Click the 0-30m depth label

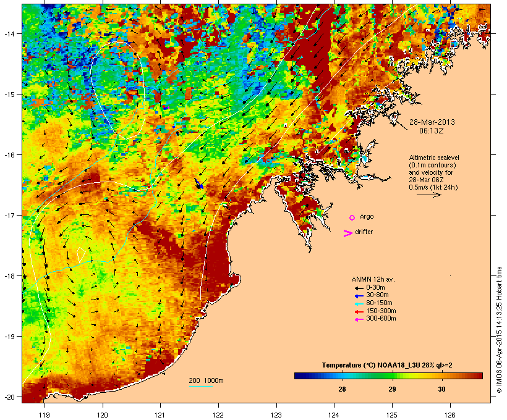click(375, 288)
